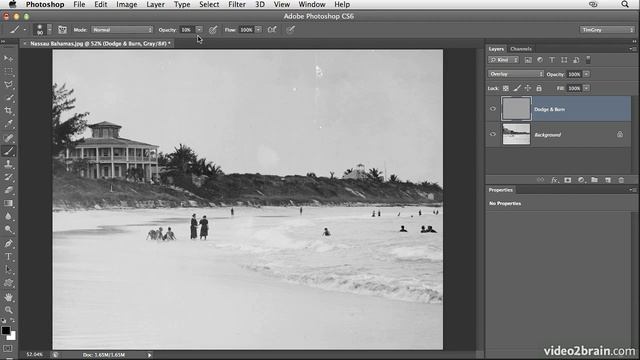Select the Path Selection tool
The height and width of the screenshot is (360, 640).
click(x=8, y=270)
